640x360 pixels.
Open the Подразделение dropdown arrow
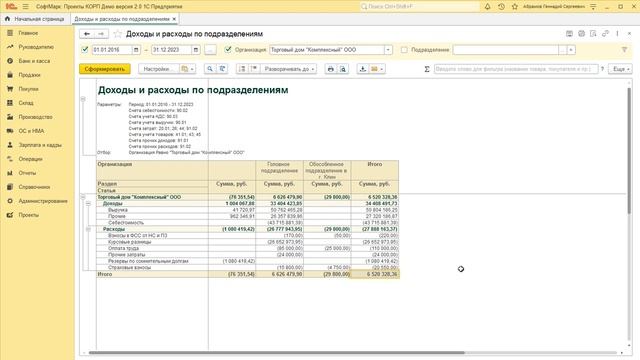pyautogui.click(x=571, y=50)
